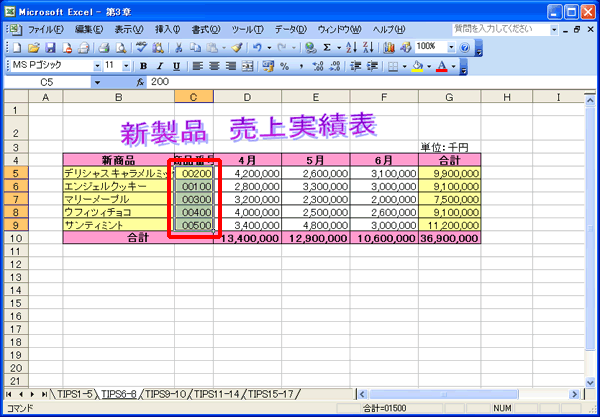Open the AutoSum functions dropdown arrow

click(339, 47)
